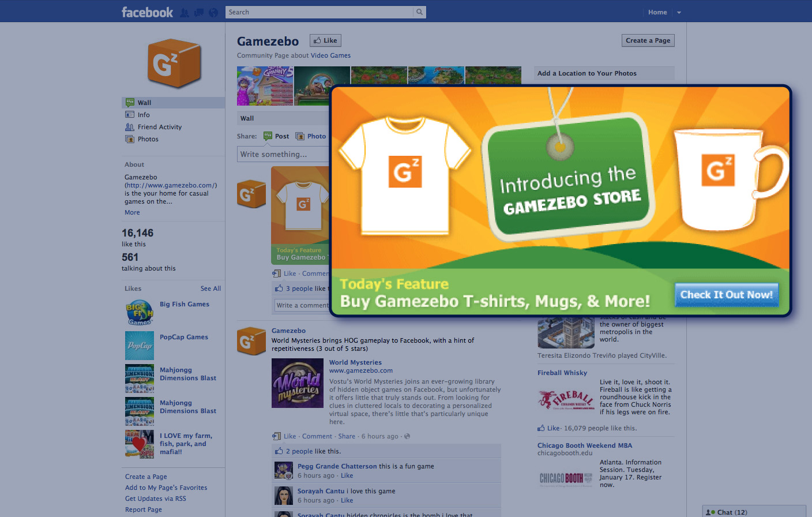This screenshot has height=517, width=812.
Task: Open Pegg Grande Chatterson's profile picture
Action: [283, 470]
